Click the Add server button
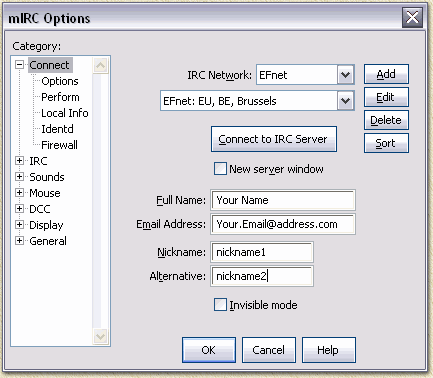The width and height of the screenshot is (433, 378). click(x=386, y=74)
